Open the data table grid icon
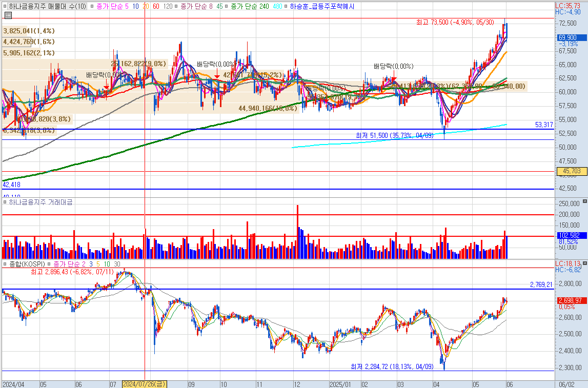This screenshot has width=588, height=388. point(8,15)
